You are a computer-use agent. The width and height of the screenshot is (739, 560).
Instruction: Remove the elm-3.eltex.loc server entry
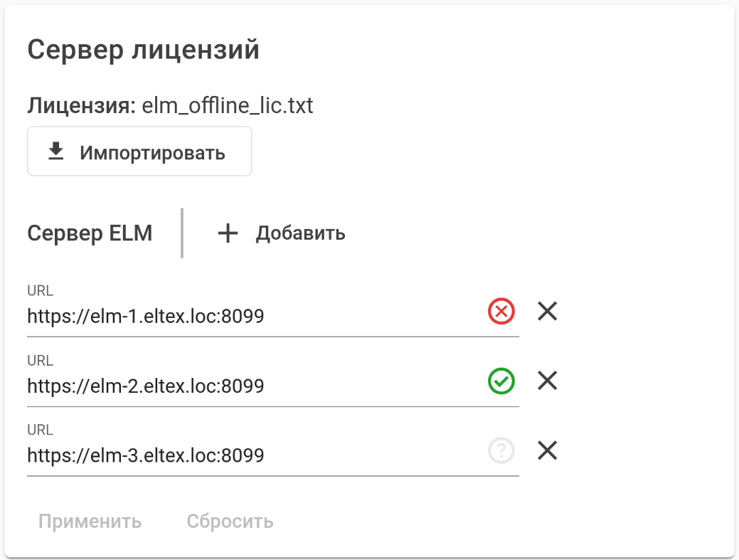(547, 450)
